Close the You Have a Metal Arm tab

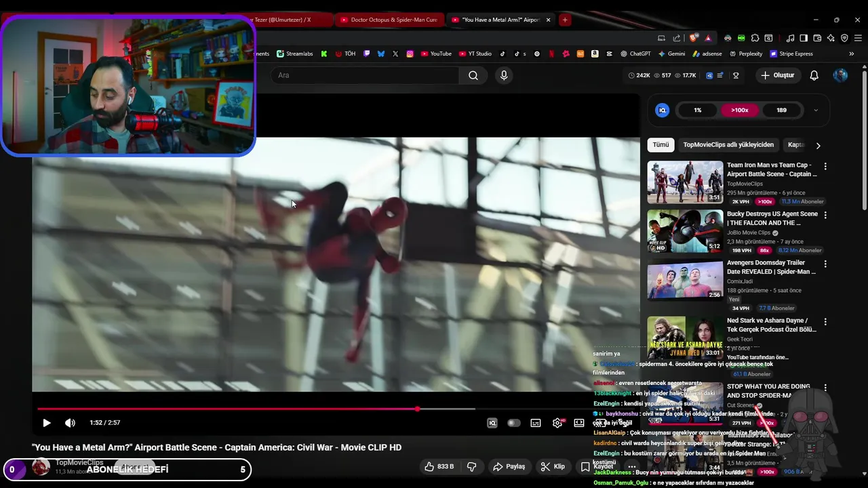click(x=549, y=20)
